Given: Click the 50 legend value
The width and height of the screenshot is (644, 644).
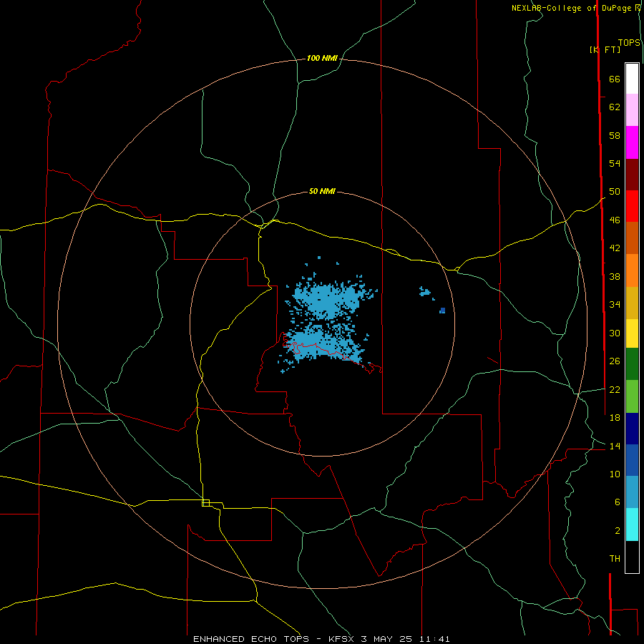Looking at the screenshot, I should tap(615, 192).
